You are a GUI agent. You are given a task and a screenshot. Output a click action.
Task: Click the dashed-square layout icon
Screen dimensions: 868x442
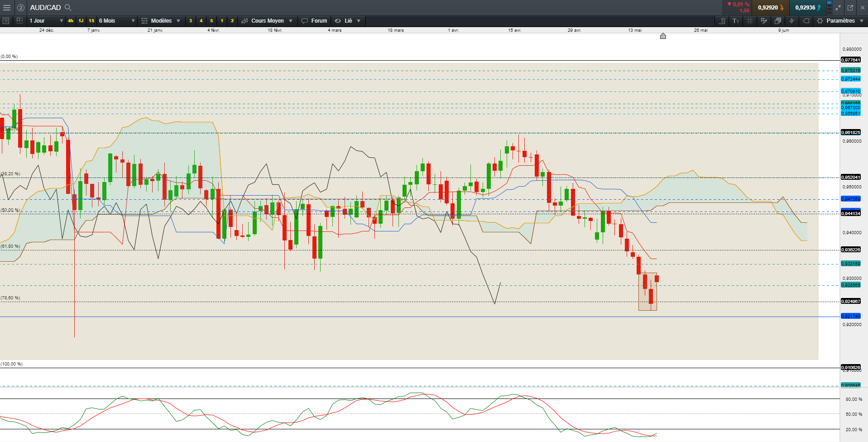point(19,21)
